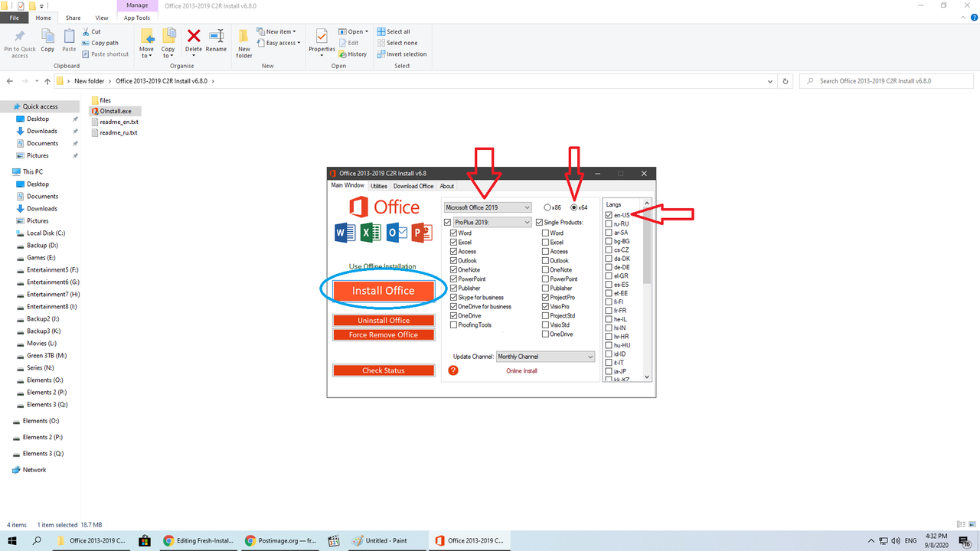Open address bar history dropdown
This screenshot has width=980, height=551.
(x=771, y=80)
